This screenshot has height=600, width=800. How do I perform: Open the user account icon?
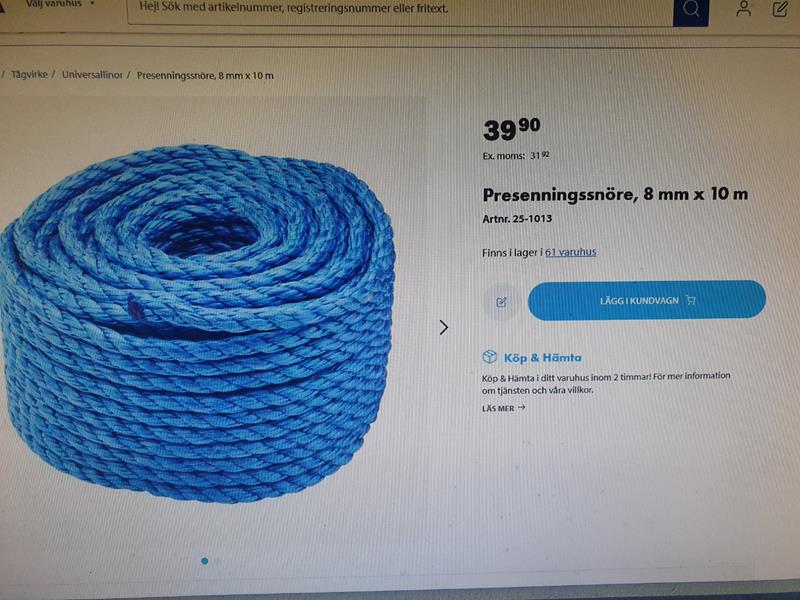tap(744, 8)
